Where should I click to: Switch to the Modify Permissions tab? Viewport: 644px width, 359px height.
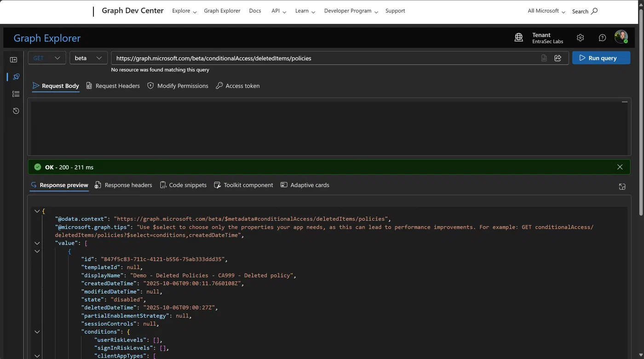click(x=178, y=85)
